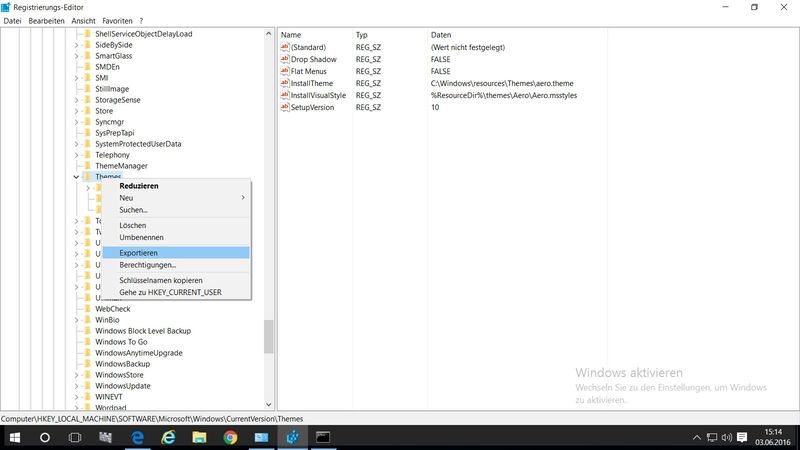
Task: Open Cortana search circle in taskbar
Action: click(45, 437)
